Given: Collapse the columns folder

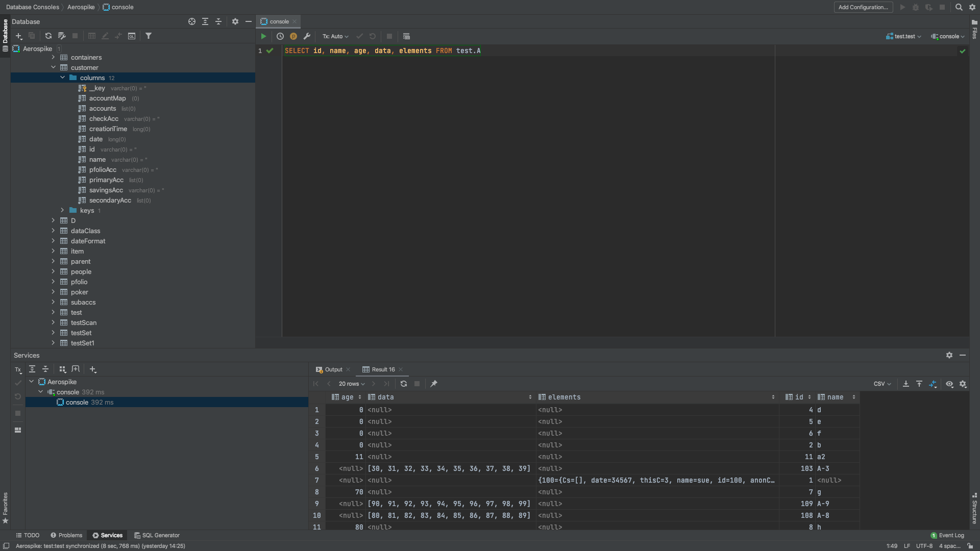Looking at the screenshot, I should point(63,78).
